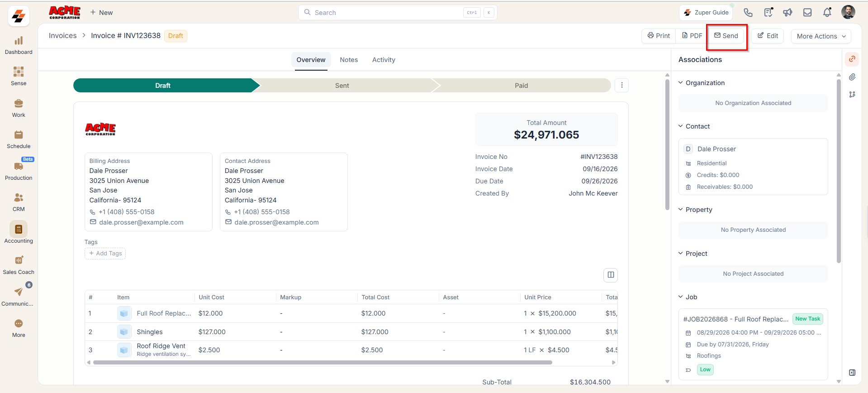Select the Sent status stage
This screenshot has height=393, width=868.
coord(342,86)
